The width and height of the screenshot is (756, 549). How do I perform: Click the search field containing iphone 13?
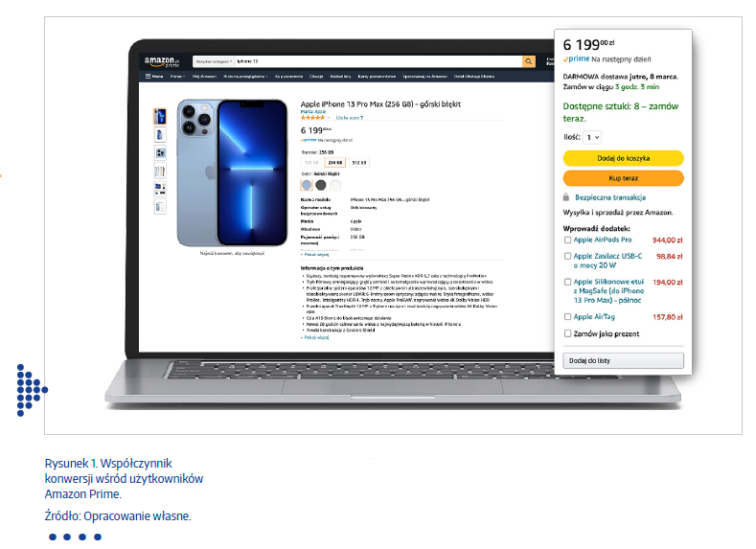(x=378, y=61)
